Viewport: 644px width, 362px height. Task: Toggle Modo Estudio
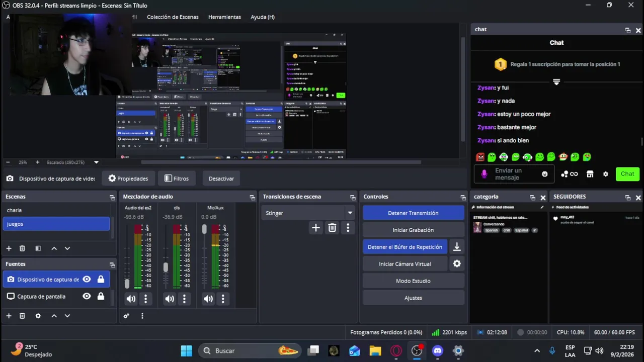pos(413,281)
